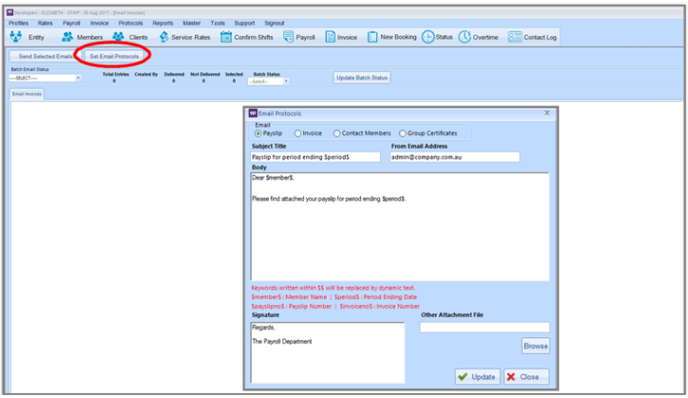Select the Payslip radio button
The width and height of the screenshot is (688, 398).
pos(258,133)
